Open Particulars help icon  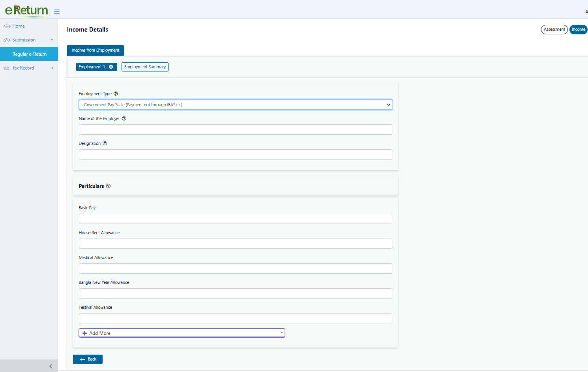pos(109,186)
